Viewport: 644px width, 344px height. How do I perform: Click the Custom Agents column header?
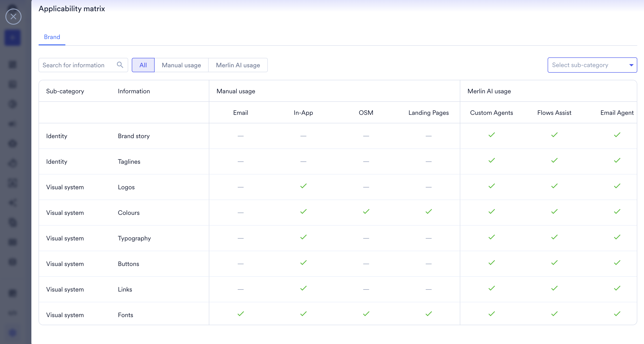(491, 113)
